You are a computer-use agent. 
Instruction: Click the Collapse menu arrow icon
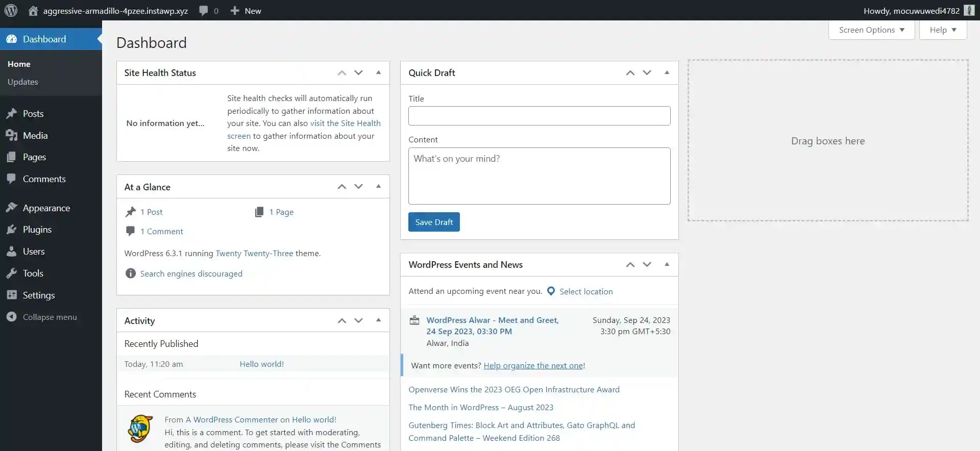point(11,317)
